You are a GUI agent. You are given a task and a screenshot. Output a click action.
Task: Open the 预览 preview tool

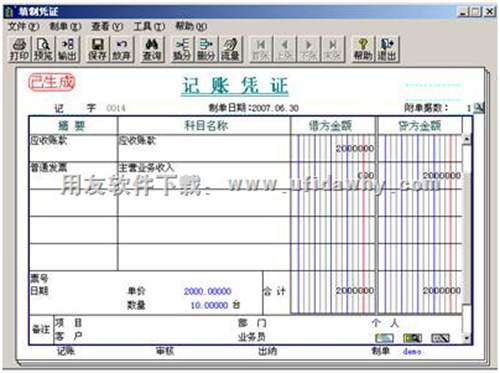43,49
